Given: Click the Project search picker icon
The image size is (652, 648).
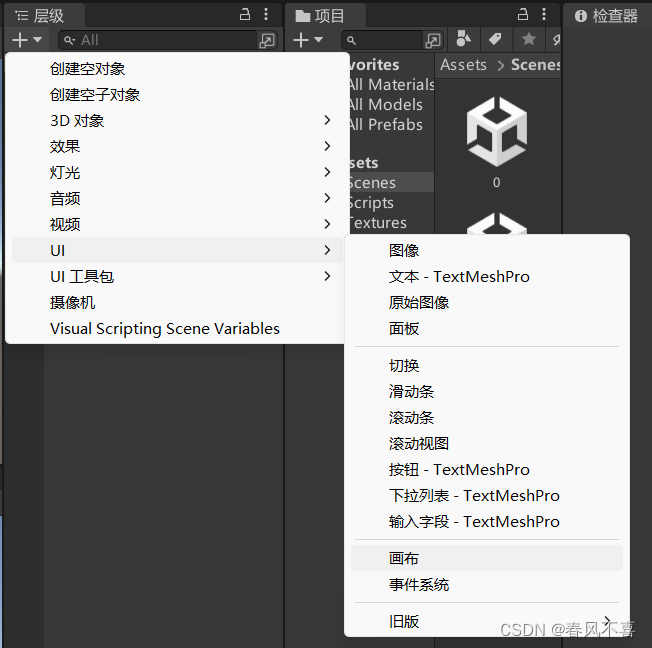Looking at the screenshot, I should (x=433, y=40).
